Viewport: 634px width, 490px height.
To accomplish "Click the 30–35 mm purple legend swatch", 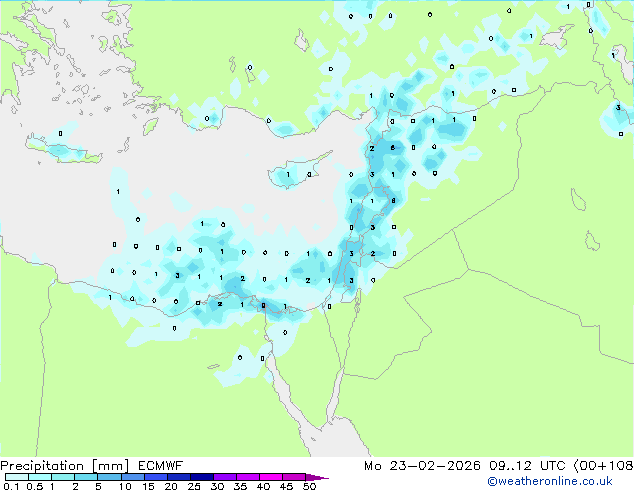I will click(224, 477).
